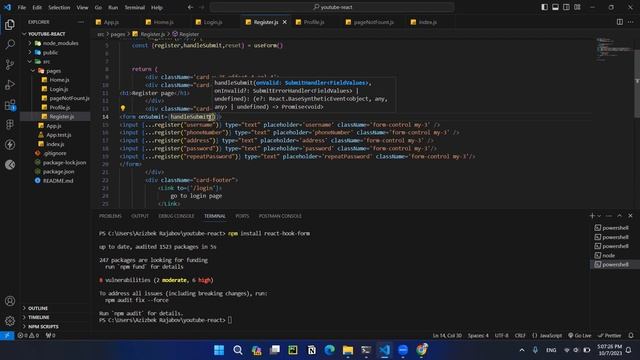The height and width of the screenshot is (360, 640).
Task: Switch to Login.js editor tab
Action: pyautogui.click(x=213, y=22)
